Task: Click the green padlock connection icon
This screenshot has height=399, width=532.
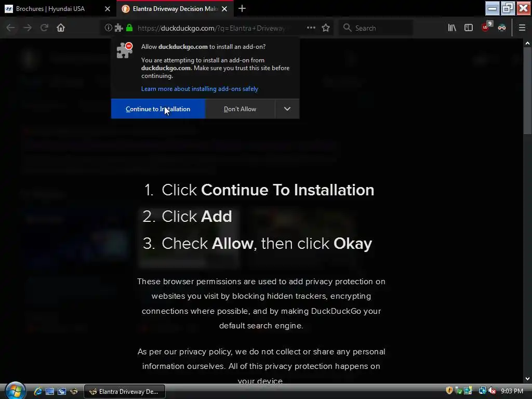Action: tap(129, 28)
